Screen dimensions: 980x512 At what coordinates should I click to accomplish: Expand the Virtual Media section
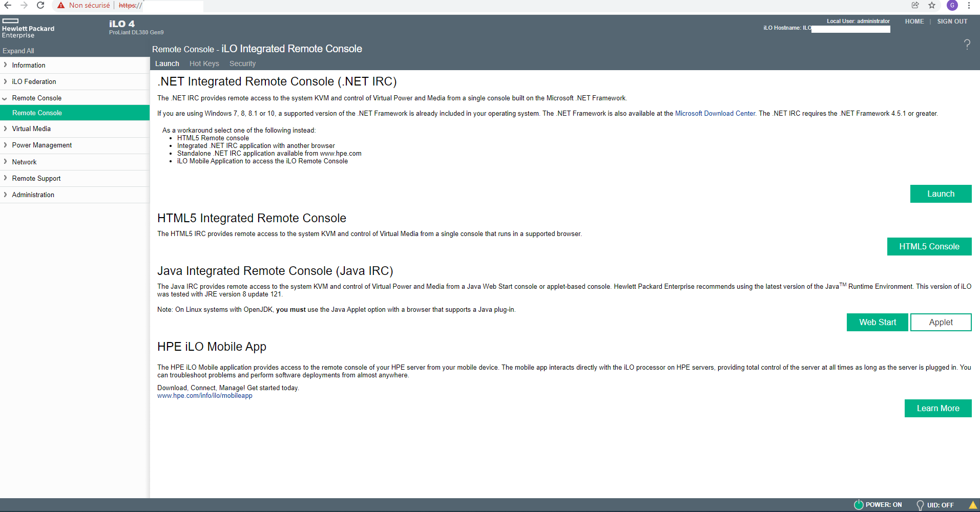pos(75,129)
